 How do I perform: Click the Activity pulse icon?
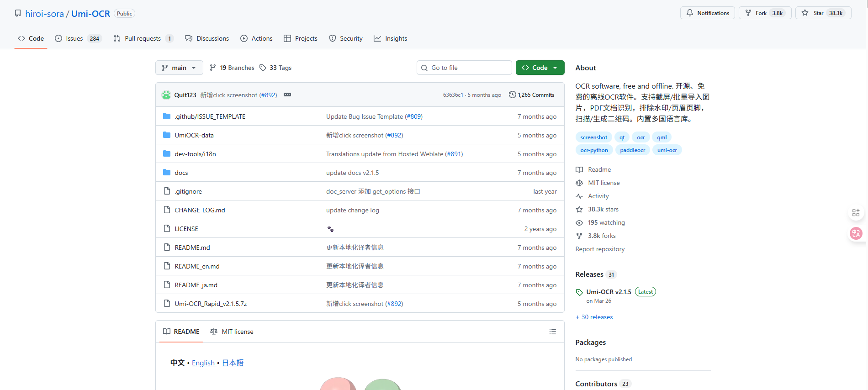point(579,196)
